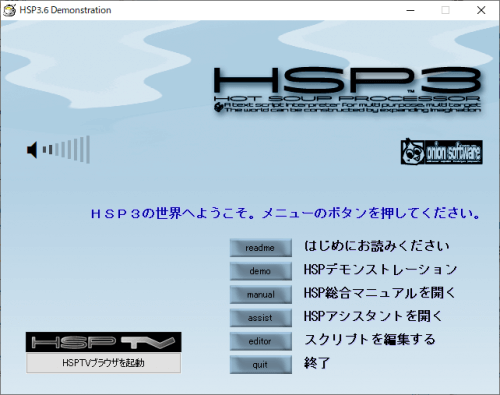
Task: Open the manual button
Action: (x=261, y=294)
